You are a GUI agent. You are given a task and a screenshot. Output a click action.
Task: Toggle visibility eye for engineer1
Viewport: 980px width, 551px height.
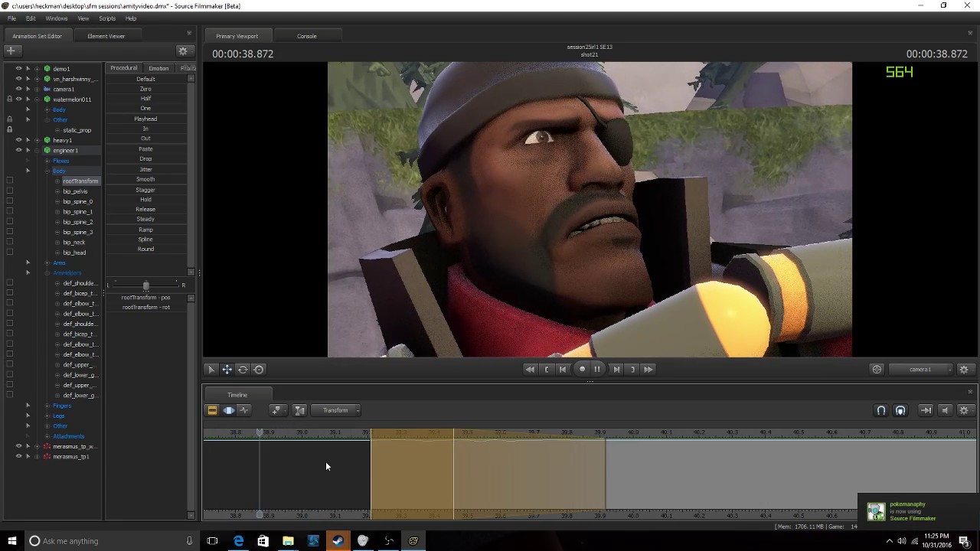coord(19,150)
